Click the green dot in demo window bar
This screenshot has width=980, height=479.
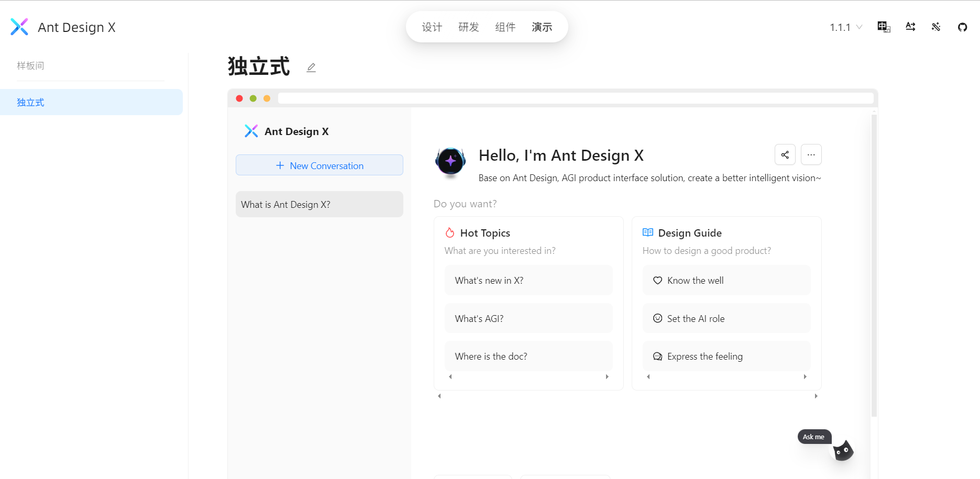coord(253,98)
